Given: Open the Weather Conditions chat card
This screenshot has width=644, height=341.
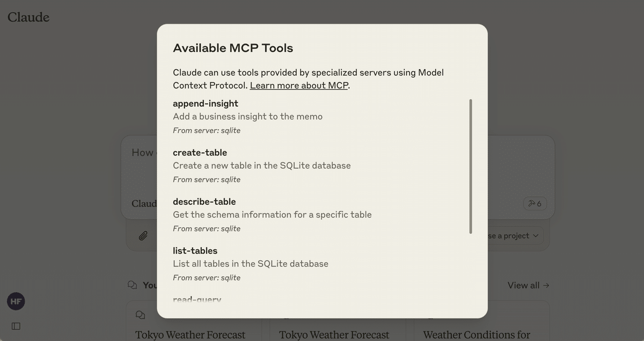Looking at the screenshot, I should 477,335.
